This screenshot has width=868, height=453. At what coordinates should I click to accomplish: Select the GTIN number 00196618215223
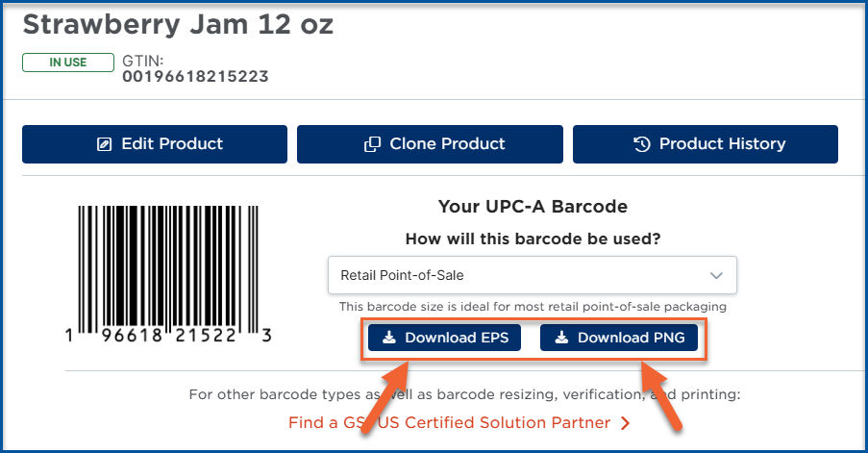point(195,76)
